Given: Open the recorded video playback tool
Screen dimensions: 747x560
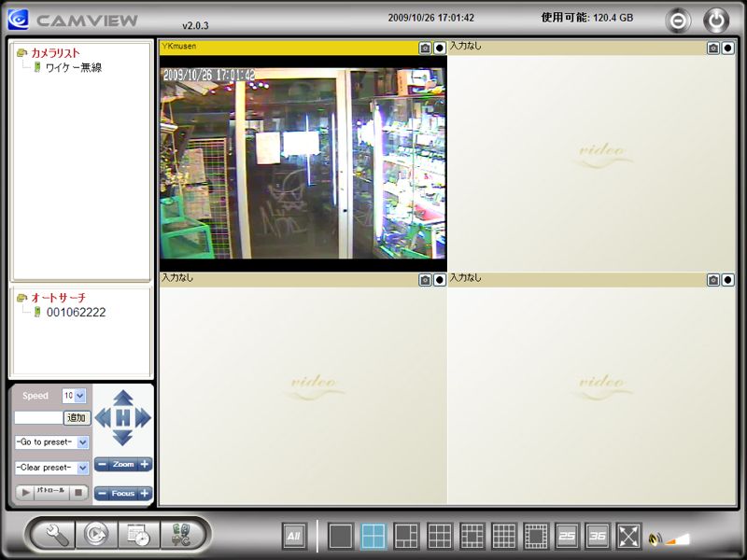Looking at the screenshot, I should tap(97, 535).
